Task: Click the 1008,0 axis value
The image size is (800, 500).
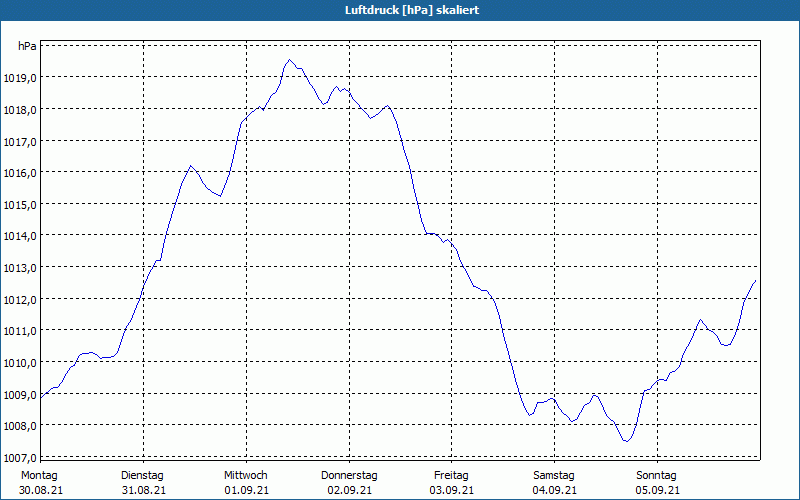Action: (x=20, y=426)
